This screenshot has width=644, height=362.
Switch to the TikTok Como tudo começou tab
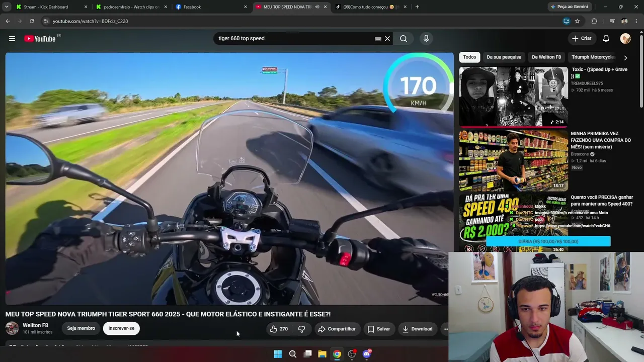tap(371, 7)
